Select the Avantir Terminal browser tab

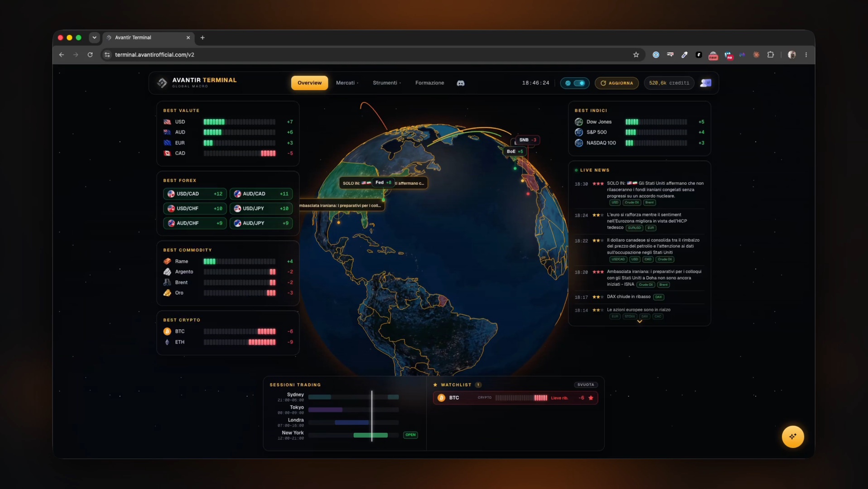[x=149, y=38]
